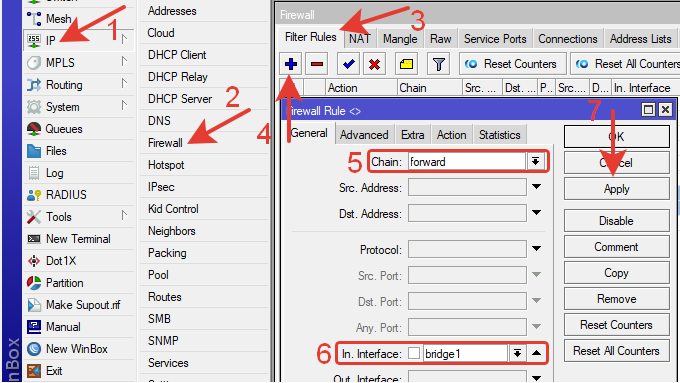Image resolution: width=680 pixels, height=383 pixels.
Task: Click Reset All Counters in rule dialog
Action: (x=616, y=351)
